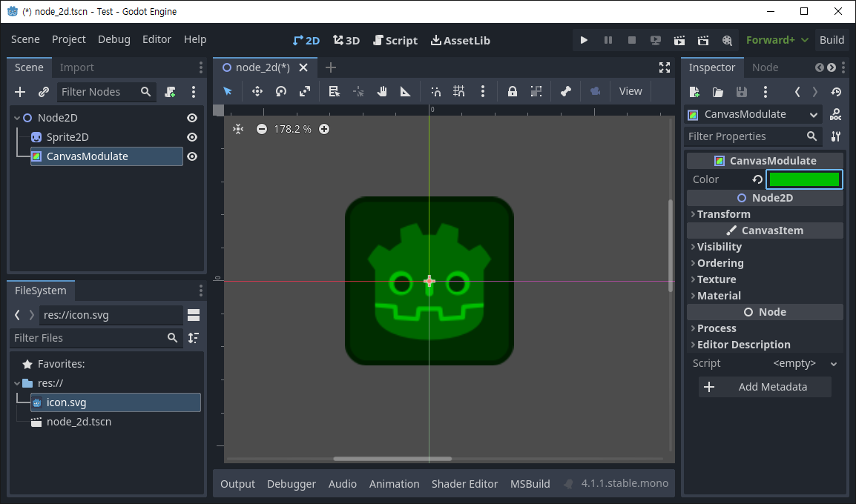
Task: Click the Filter Properties field
Action: [x=753, y=136]
